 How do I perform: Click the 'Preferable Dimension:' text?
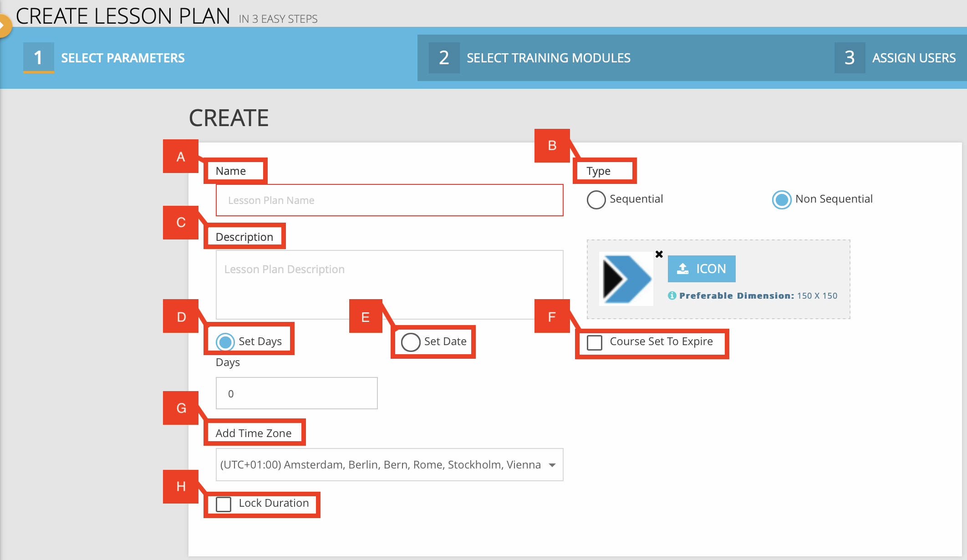737,295
